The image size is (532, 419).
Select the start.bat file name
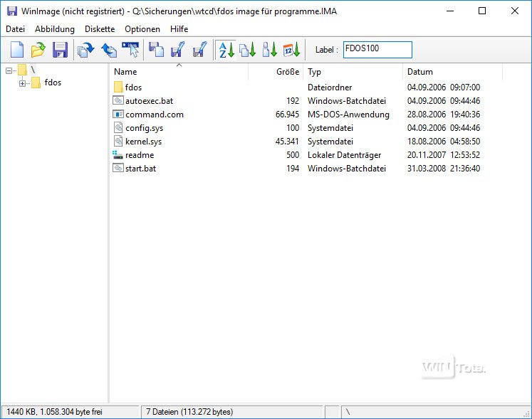[141, 169]
